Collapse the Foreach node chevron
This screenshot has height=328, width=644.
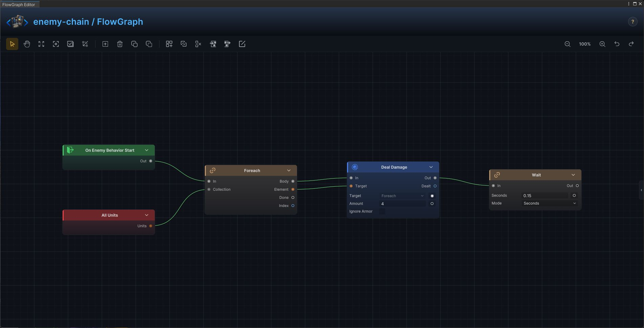point(289,170)
